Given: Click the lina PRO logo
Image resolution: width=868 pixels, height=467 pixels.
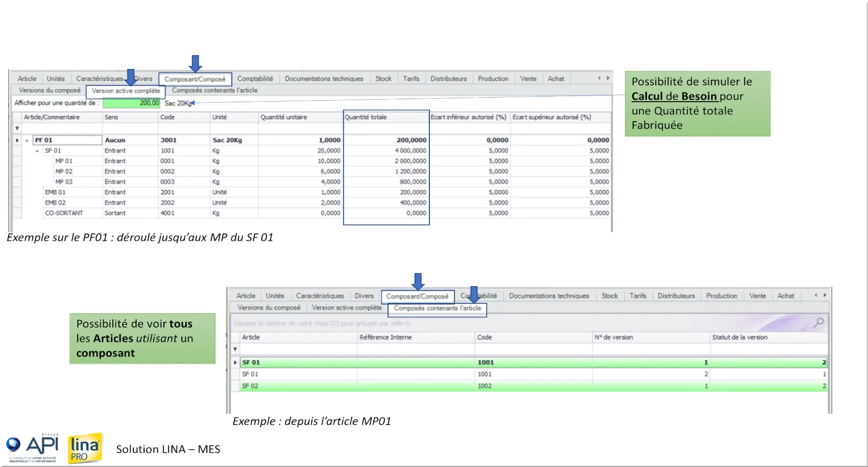Looking at the screenshot, I should click(85, 449).
